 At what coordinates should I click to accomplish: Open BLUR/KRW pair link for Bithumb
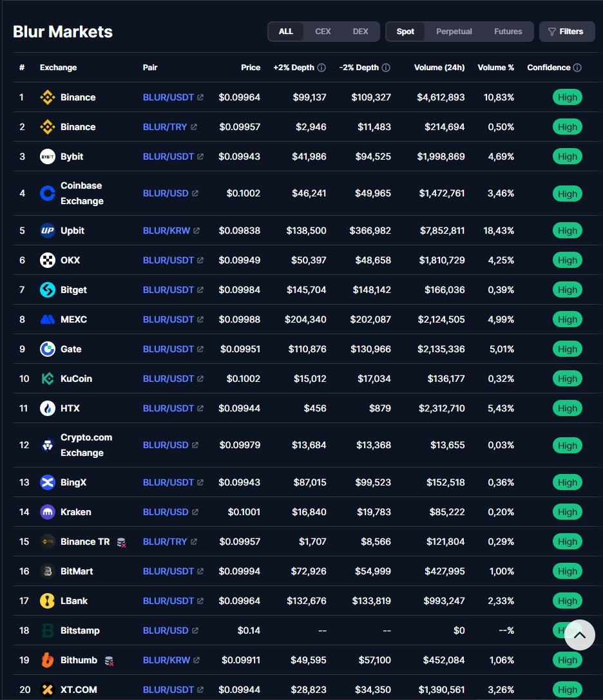click(171, 660)
